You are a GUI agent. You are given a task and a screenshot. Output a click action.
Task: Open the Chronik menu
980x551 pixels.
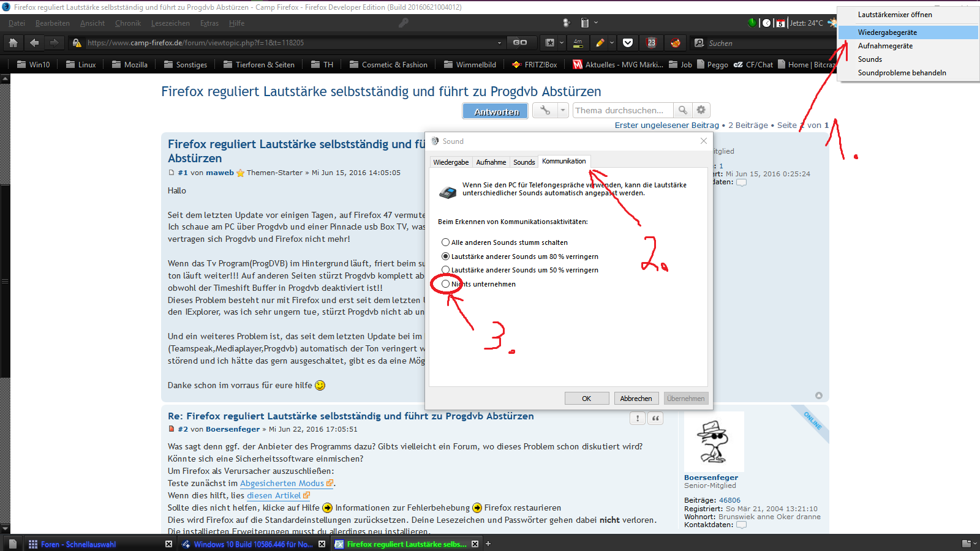127,23
